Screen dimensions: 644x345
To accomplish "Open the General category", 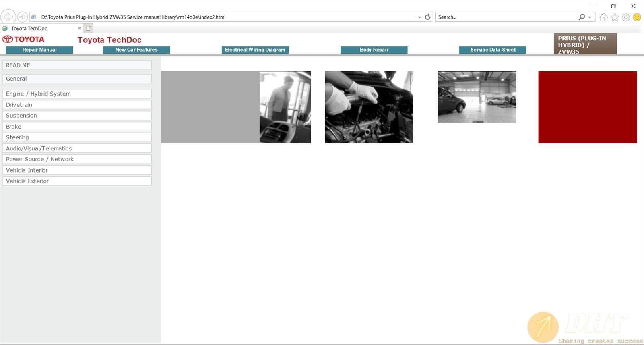I will (x=77, y=79).
